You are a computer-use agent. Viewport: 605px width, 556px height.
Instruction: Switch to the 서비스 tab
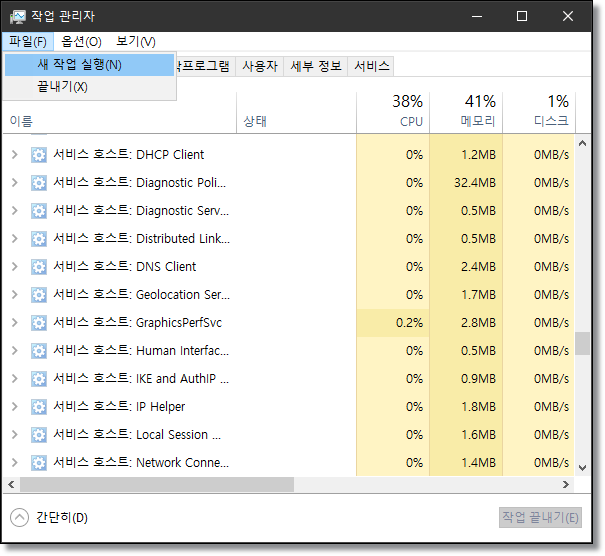(x=372, y=66)
